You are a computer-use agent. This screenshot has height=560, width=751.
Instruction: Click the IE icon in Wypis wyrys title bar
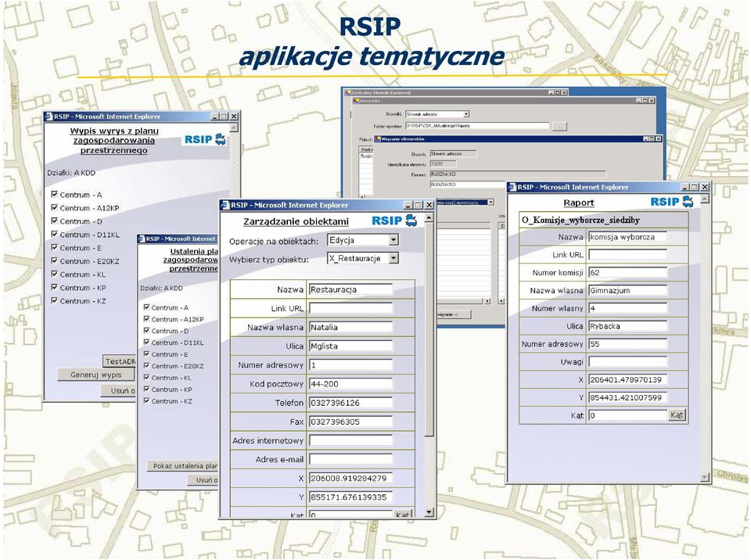coord(49,117)
